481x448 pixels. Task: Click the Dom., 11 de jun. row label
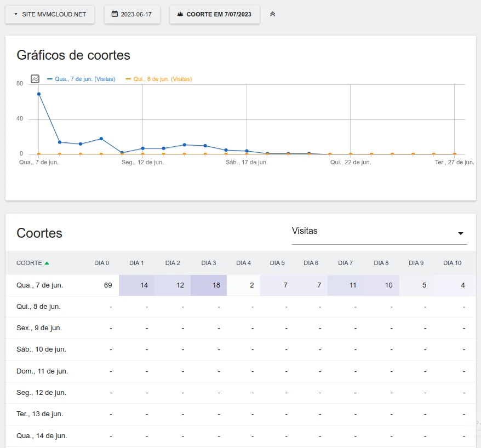click(42, 371)
